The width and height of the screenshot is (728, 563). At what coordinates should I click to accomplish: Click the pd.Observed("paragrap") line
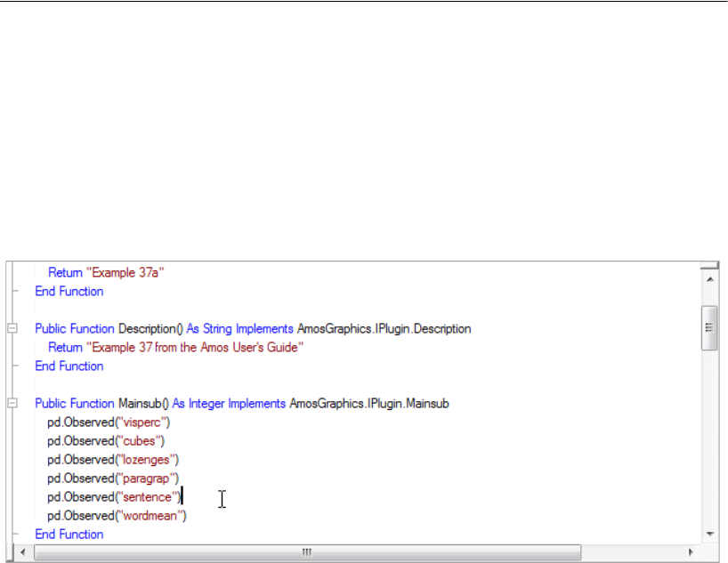113,479
